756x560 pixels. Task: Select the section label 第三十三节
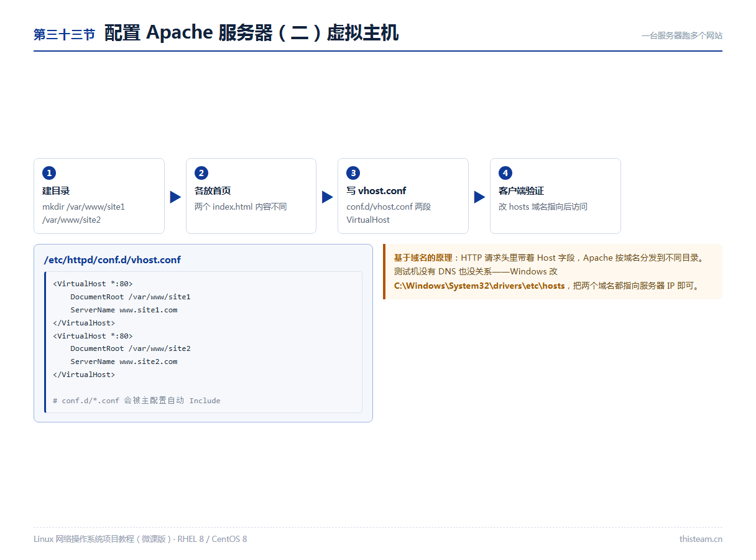(64, 35)
